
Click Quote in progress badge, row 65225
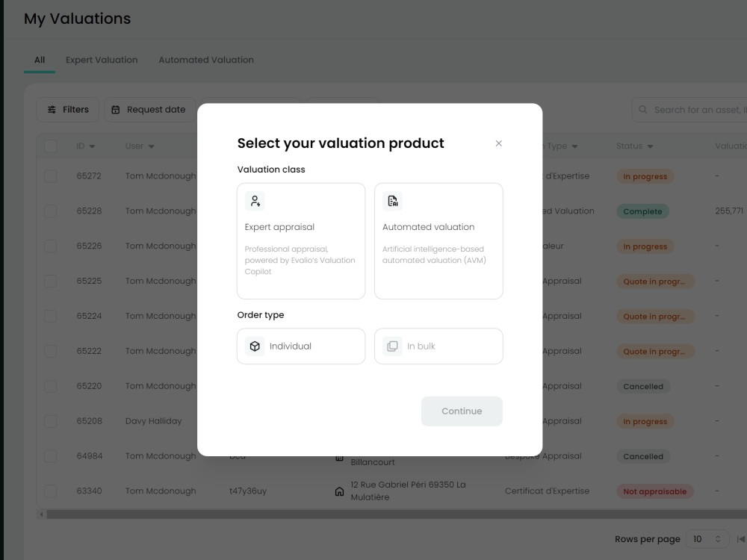tap(656, 281)
